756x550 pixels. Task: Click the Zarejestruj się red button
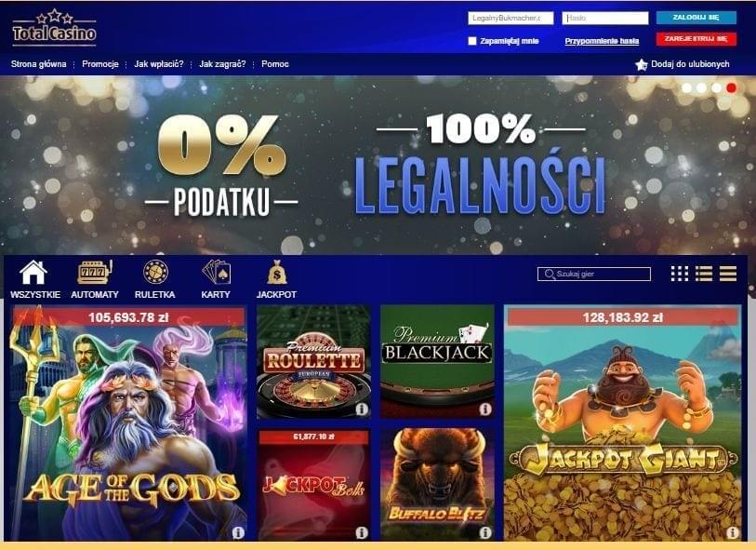pos(696,38)
